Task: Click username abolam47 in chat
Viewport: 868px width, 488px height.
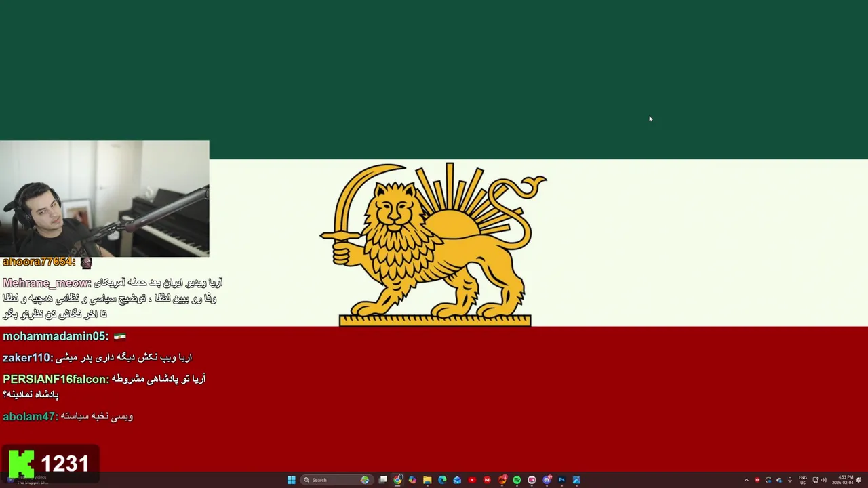Action: coord(30,416)
